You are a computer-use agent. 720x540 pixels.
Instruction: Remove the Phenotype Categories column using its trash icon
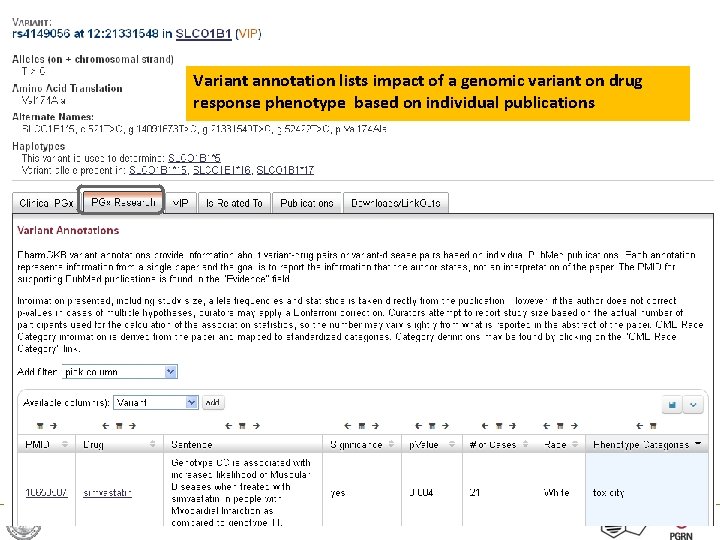click(653, 426)
